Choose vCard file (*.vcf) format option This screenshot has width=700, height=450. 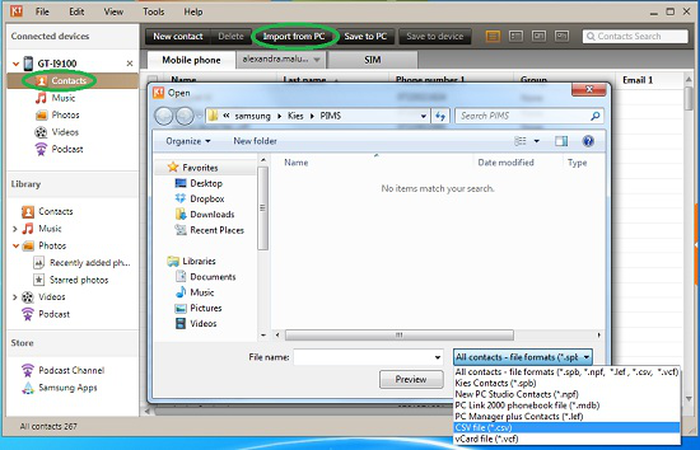567,439
